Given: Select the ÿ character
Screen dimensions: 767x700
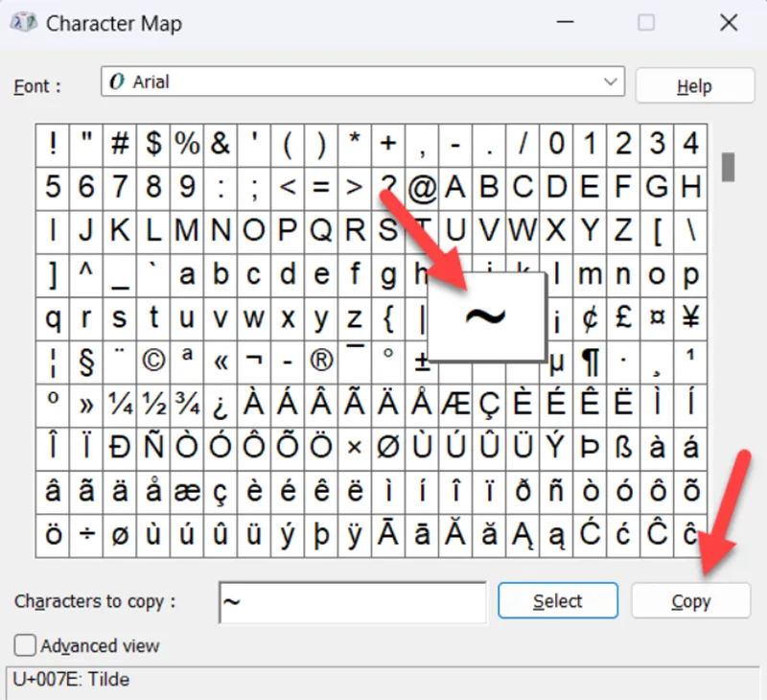Looking at the screenshot, I should 355,536.
